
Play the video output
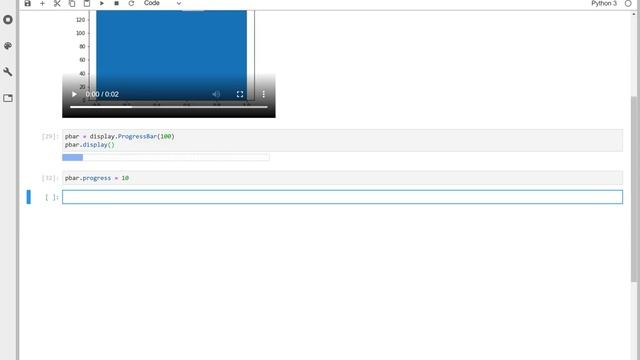coord(74,94)
